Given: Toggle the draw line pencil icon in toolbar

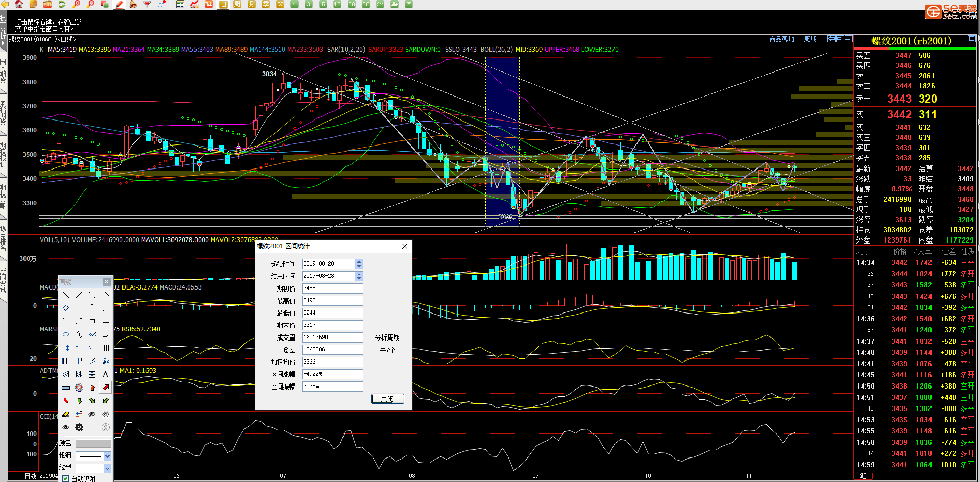Looking at the screenshot, I should click(119, 4).
